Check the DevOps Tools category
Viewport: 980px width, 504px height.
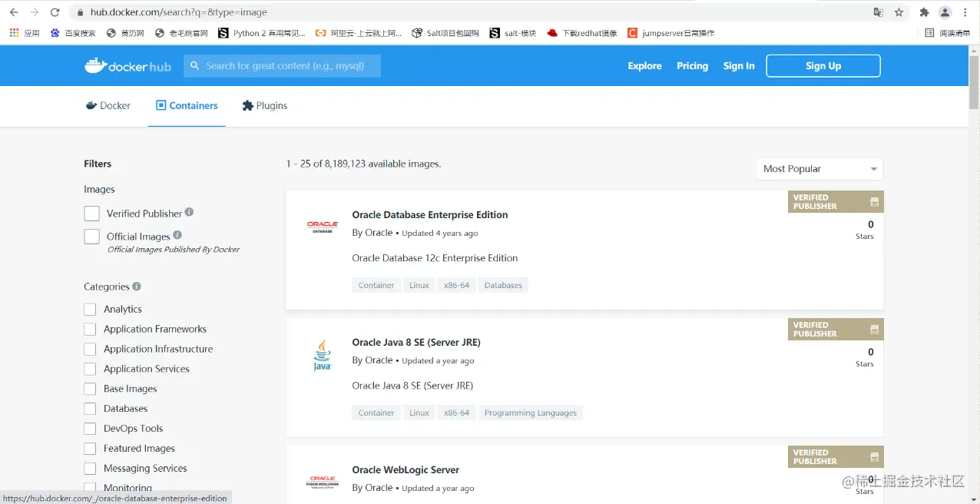(x=90, y=429)
